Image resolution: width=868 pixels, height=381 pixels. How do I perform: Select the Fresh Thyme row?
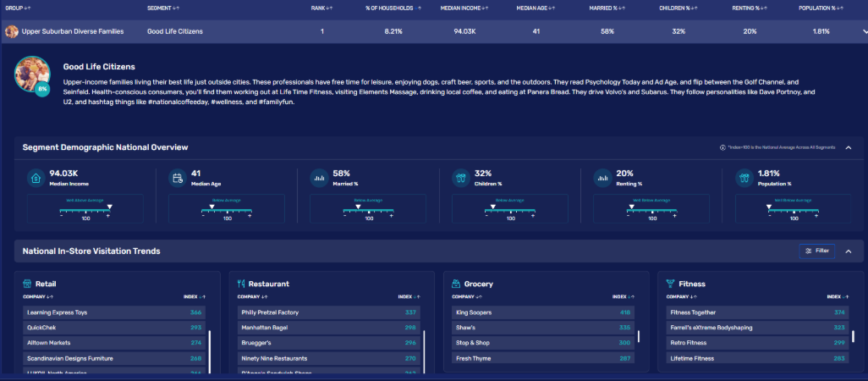pyautogui.click(x=543, y=358)
